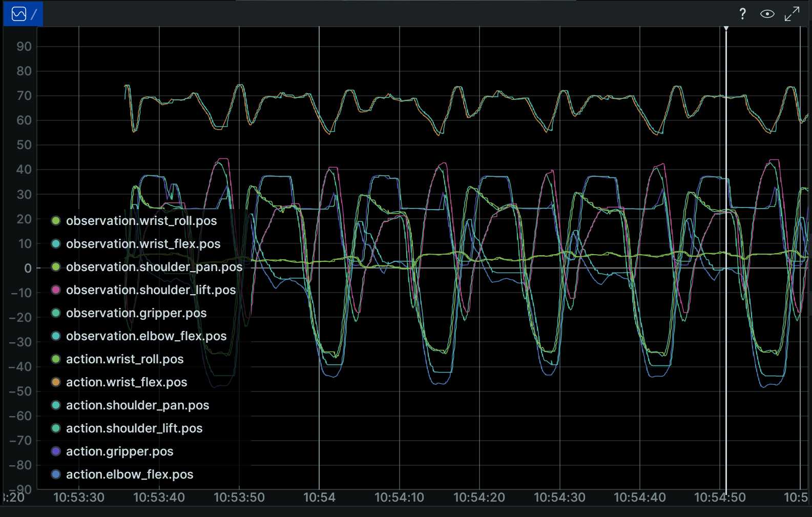Expand the panel to fullscreen
Screen dimensions: 812x517
792,14
